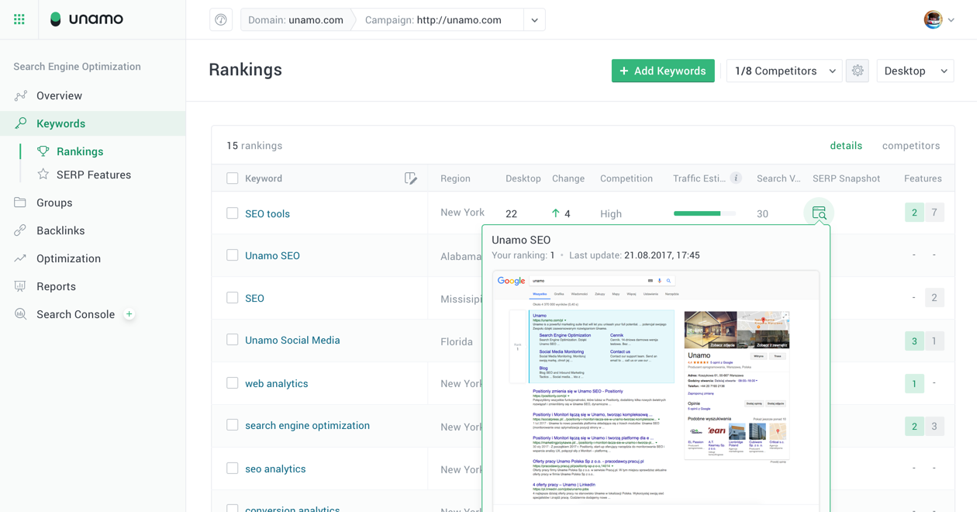Open the rankings settings gear
980x512 pixels.
tap(857, 71)
